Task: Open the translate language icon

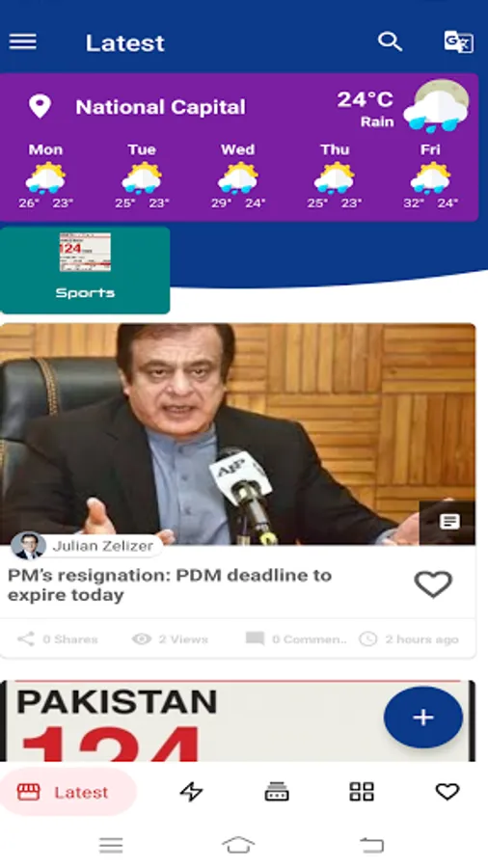Action: tap(458, 41)
